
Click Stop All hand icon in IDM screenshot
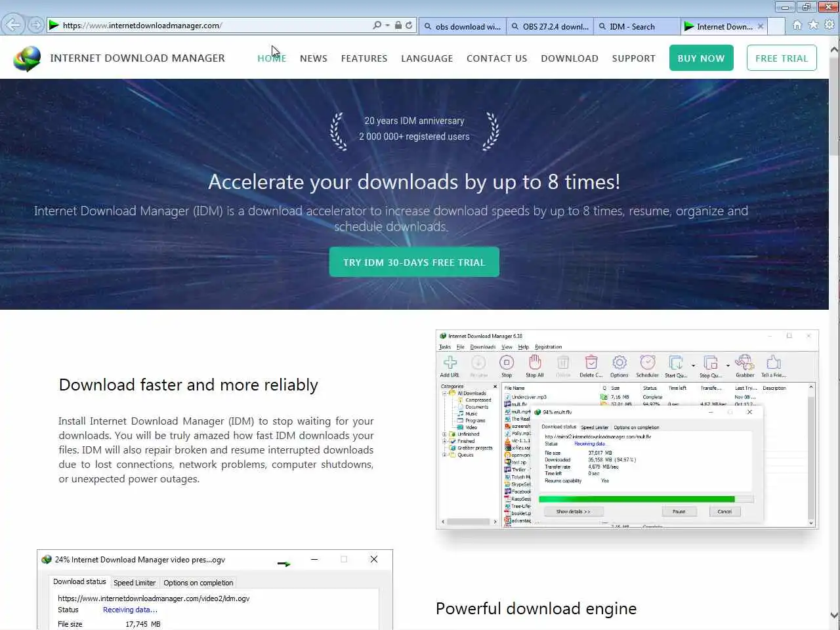click(x=535, y=362)
